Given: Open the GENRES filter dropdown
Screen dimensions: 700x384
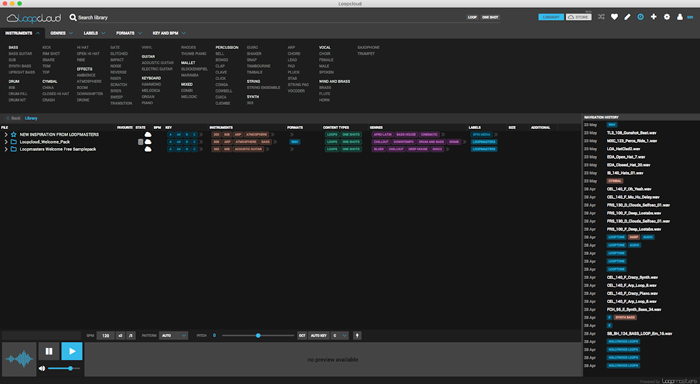Looking at the screenshot, I should coord(62,33).
